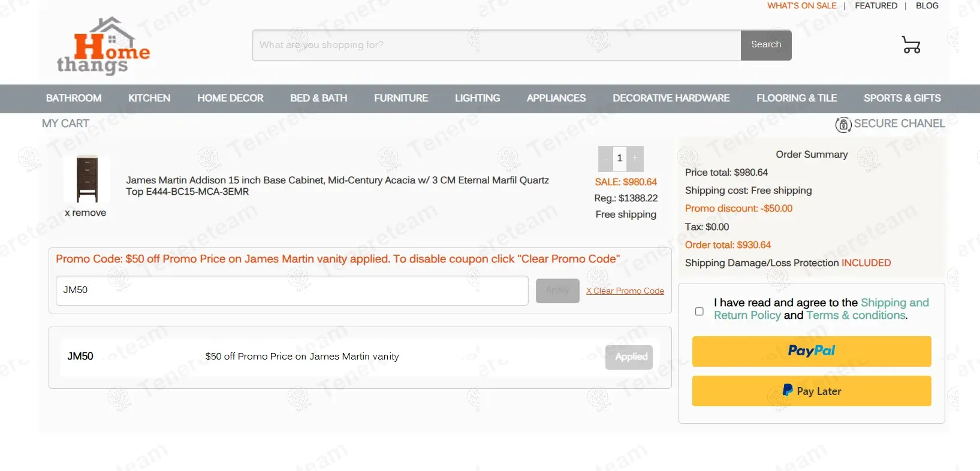Open the shopping cart icon
The image size is (980, 471).
tap(911, 44)
